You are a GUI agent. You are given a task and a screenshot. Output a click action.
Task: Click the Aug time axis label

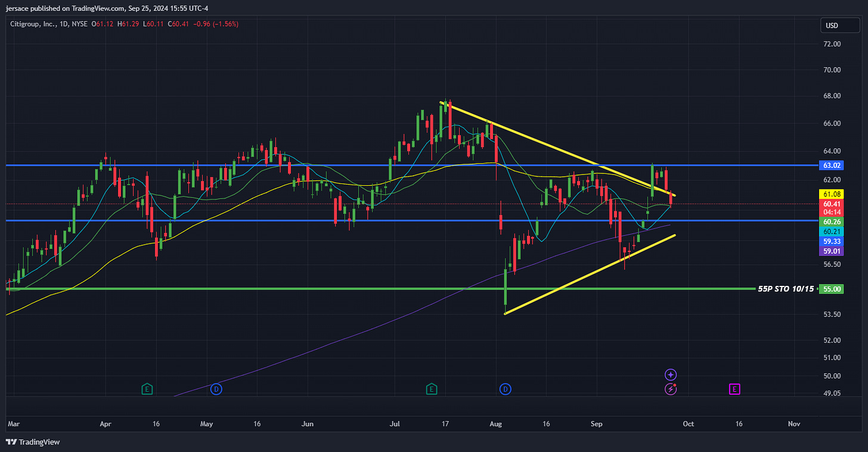(x=495, y=424)
